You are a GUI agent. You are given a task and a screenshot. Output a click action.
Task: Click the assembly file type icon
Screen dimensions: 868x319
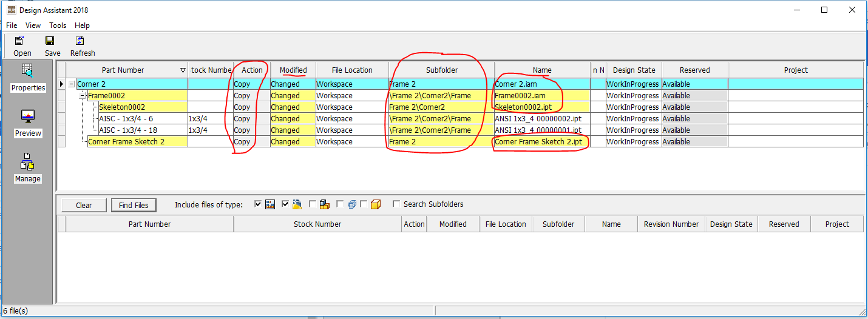[x=325, y=205]
